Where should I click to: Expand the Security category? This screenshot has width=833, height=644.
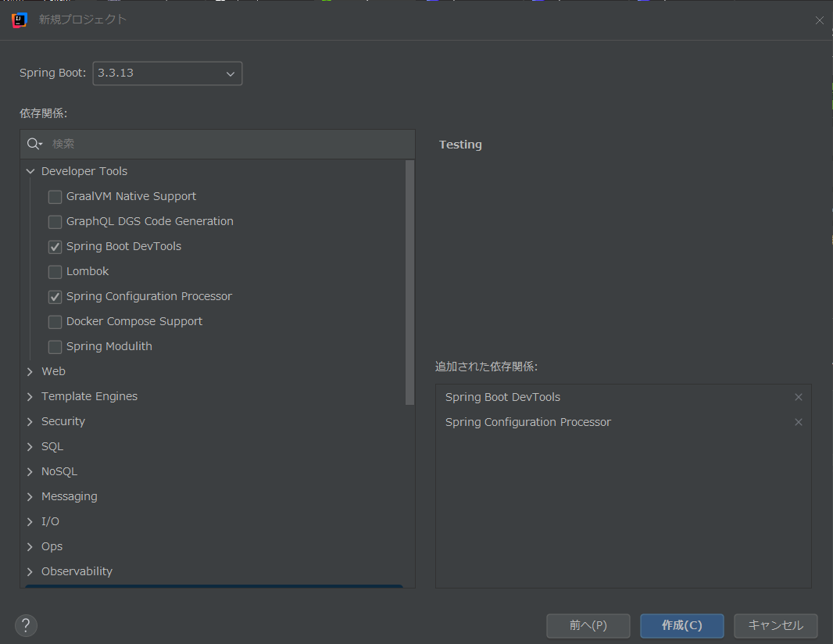point(30,421)
